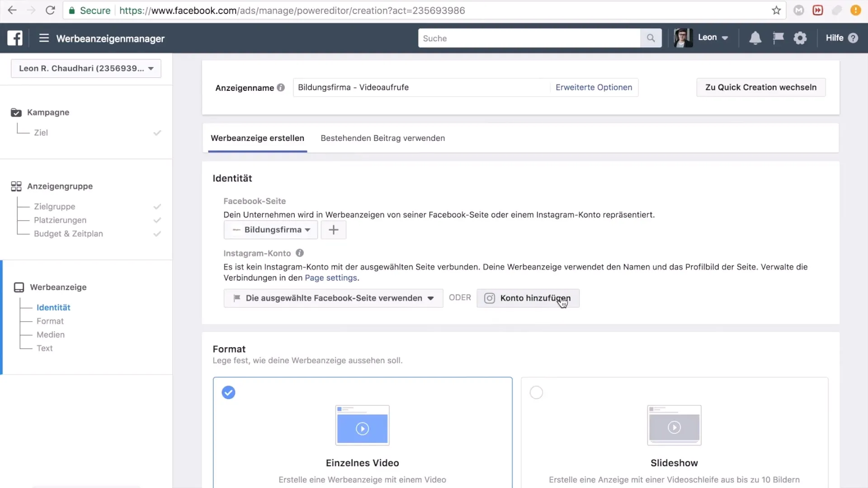The image size is (868, 488).
Task: Open the settings gear in header
Action: 800,38
